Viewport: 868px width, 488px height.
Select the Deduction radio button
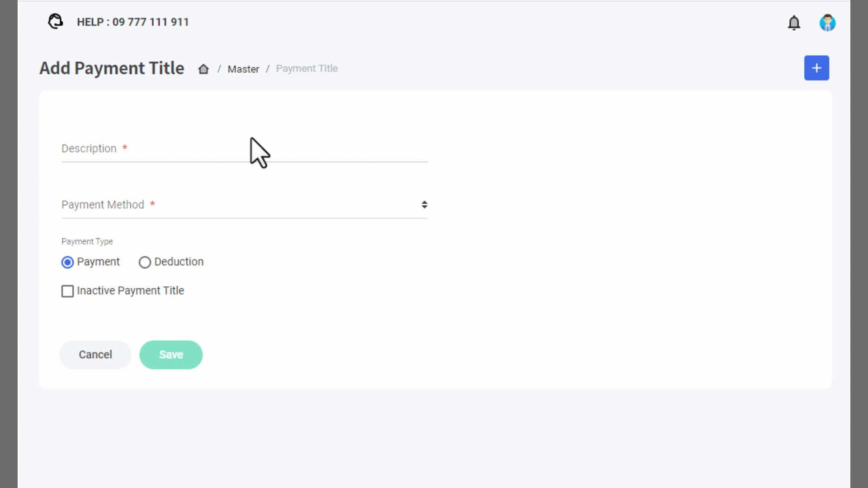145,263
